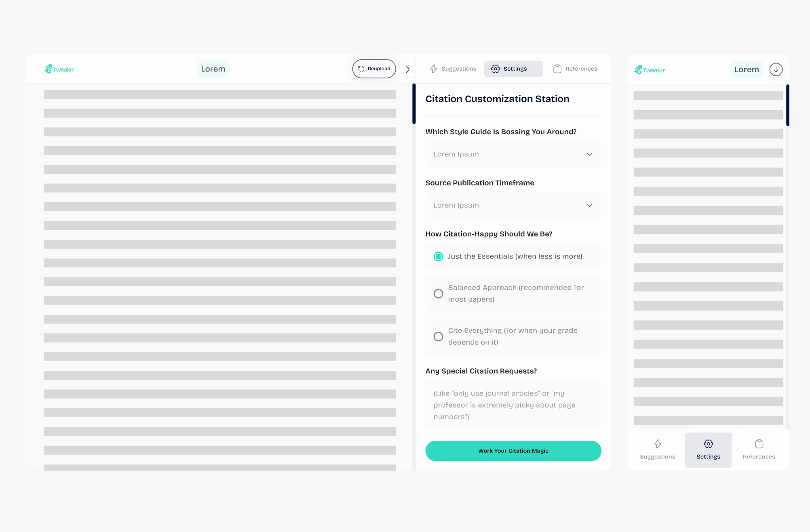Click the gear Settings icon in the mobile nav
The image size is (810, 532).
[x=708, y=444]
